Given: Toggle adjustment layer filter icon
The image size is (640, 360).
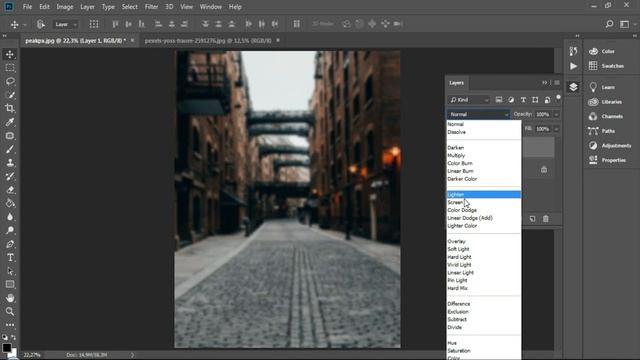Looking at the screenshot, I should [x=511, y=100].
